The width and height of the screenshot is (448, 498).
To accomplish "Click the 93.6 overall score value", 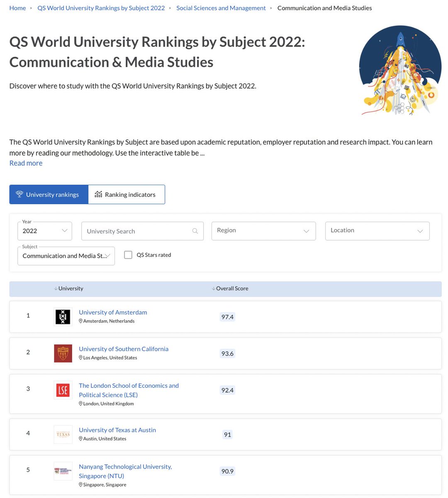I will 227,354.
